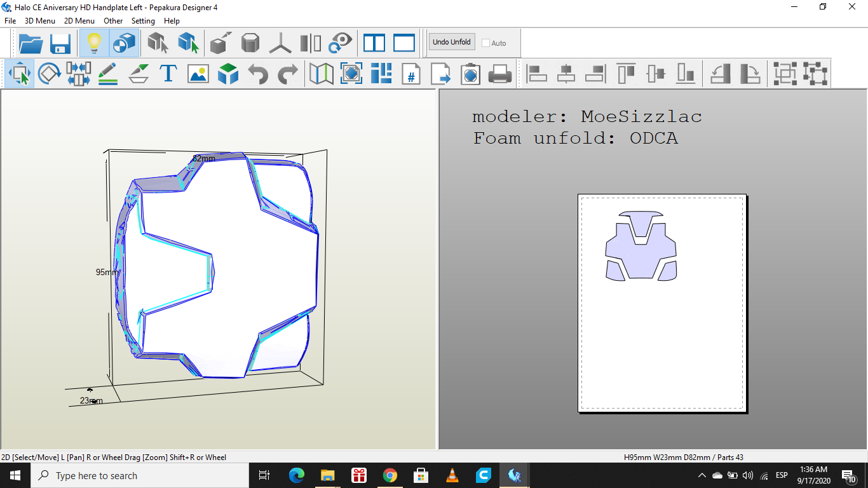The height and width of the screenshot is (488, 868).
Task: Align selected parts to the bottom
Action: click(x=686, y=74)
